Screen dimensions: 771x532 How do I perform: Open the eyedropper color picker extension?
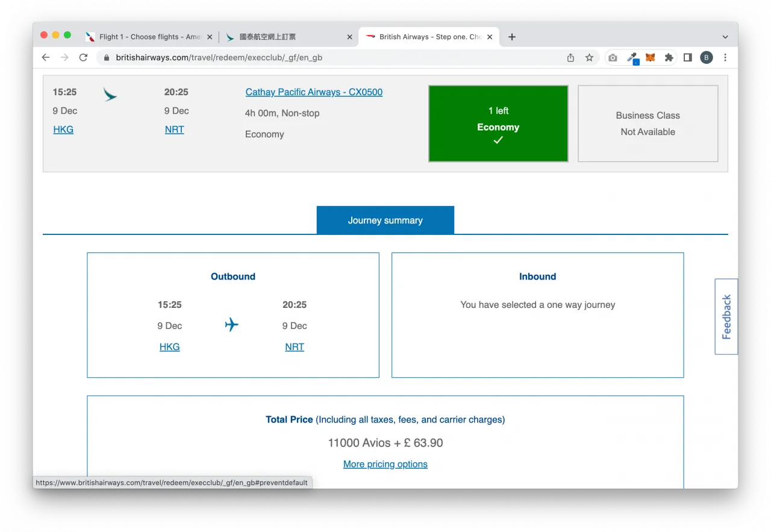[632, 58]
